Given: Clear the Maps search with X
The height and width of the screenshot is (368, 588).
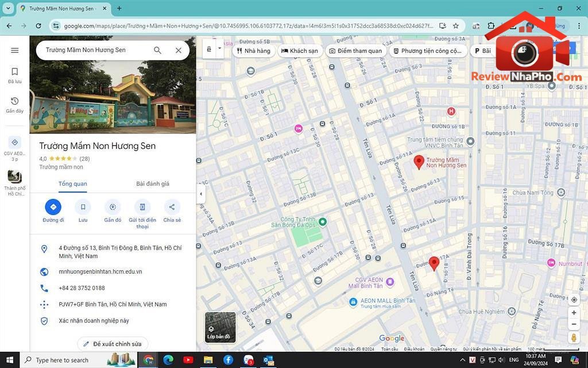Looking at the screenshot, I should pos(179,51).
